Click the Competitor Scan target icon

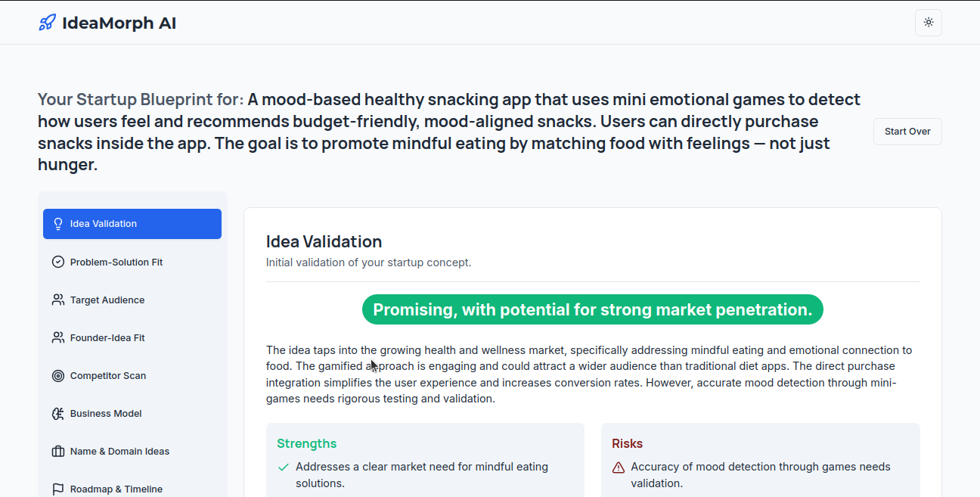tap(58, 375)
